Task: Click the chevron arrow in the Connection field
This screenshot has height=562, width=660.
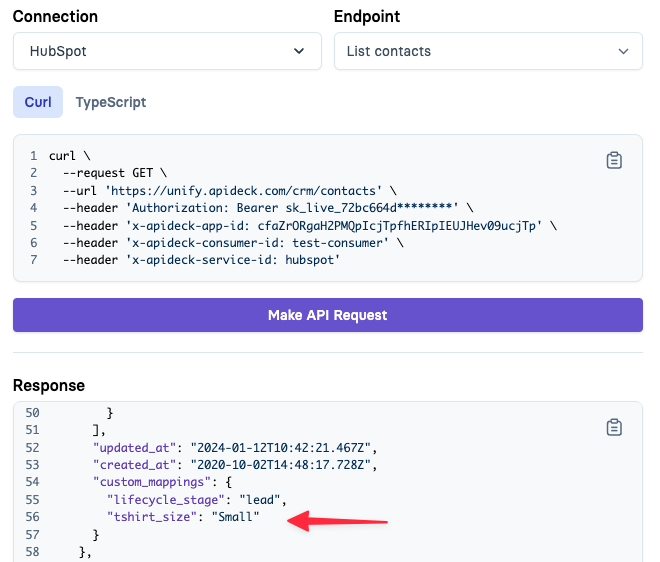Action: click(x=299, y=51)
